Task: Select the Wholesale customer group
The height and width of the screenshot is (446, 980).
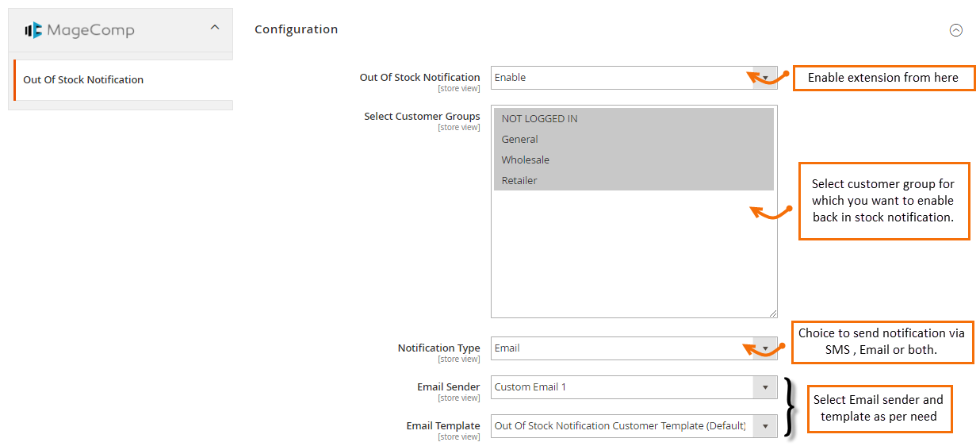Action: [526, 160]
